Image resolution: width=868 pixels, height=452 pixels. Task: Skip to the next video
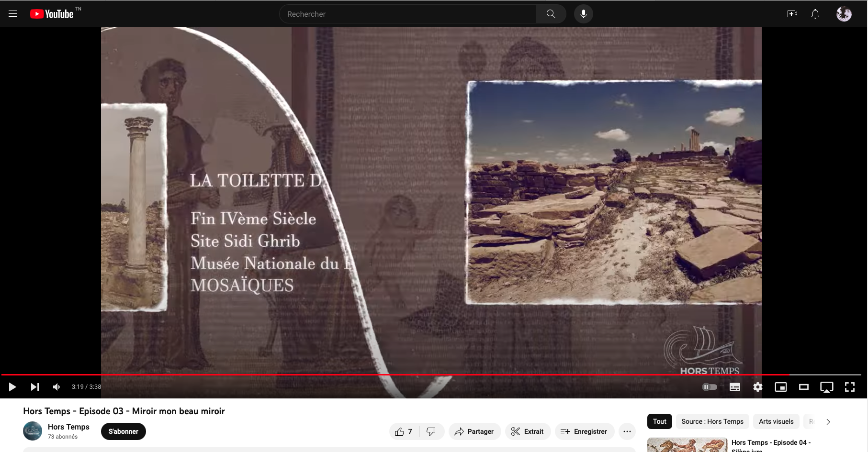(x=35, y=387)
